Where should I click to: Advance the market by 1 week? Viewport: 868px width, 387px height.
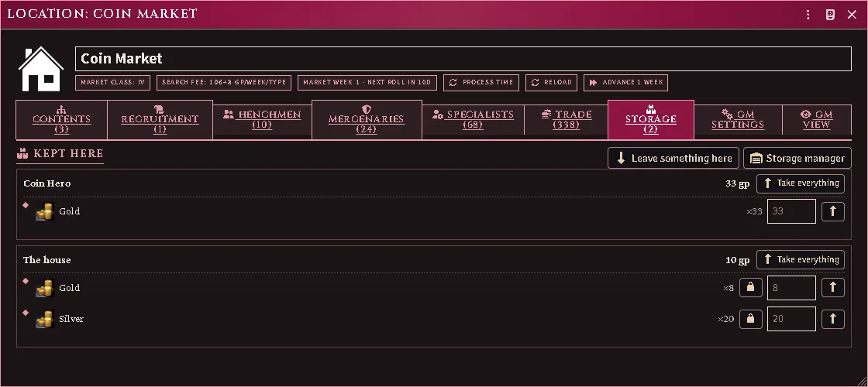tap(625, 82)
